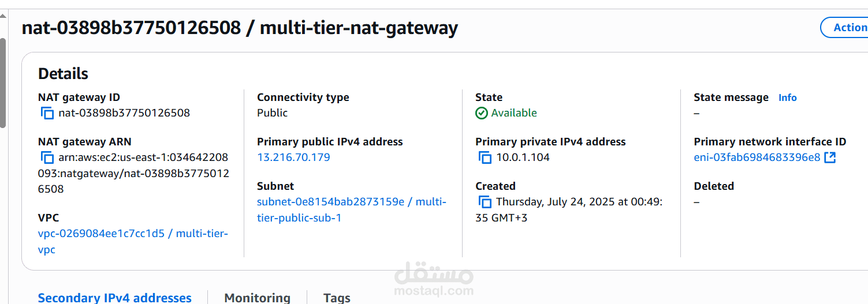The width and height of the screenshot is (868, 304).
Task: Open public IPv4 address 13.216.70.179 link
Action: [293, 157]
